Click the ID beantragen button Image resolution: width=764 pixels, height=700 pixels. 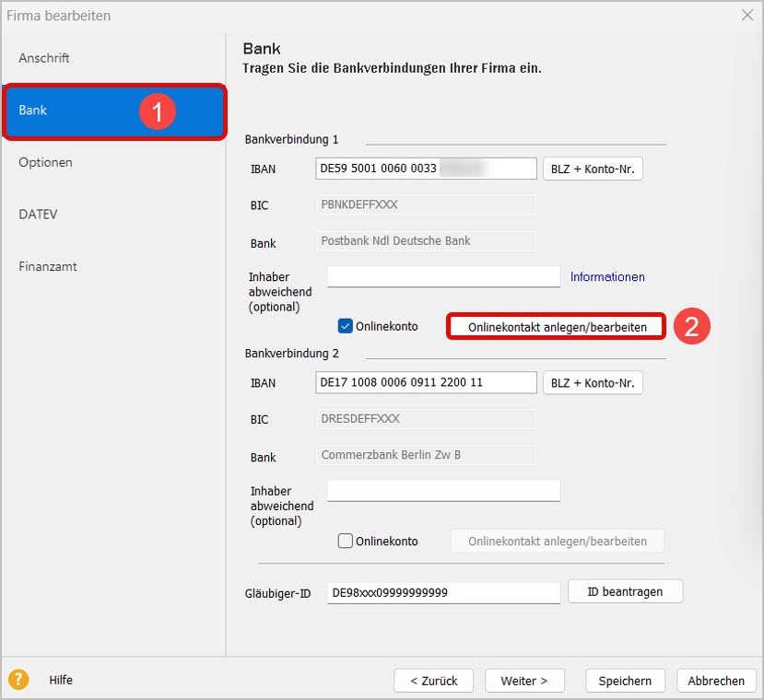pyautogui.click(x=625, y=591)
